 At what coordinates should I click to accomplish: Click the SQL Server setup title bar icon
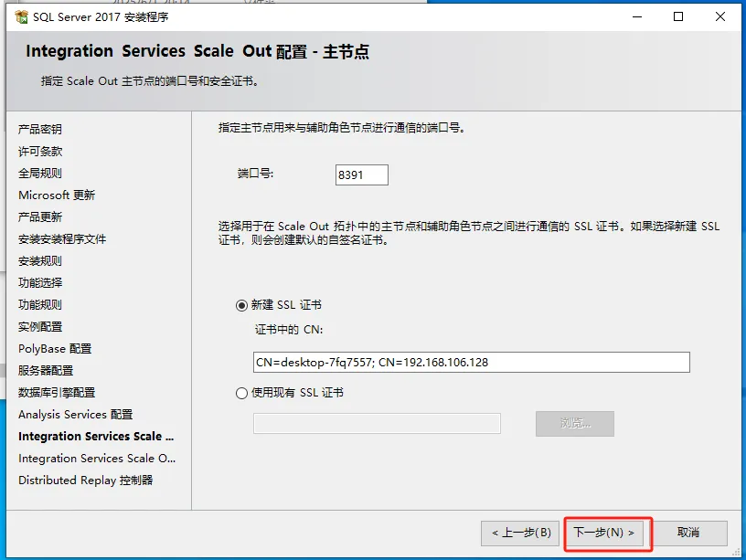click(x=21, y=17)
